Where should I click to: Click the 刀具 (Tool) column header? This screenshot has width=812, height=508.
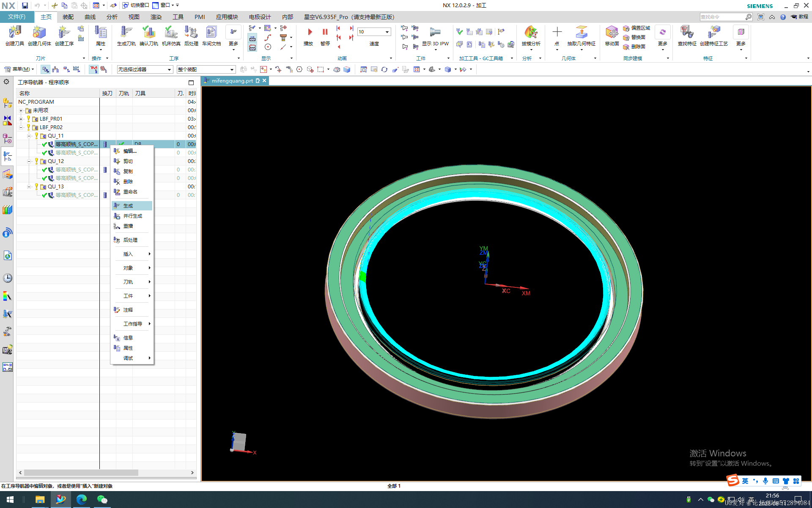(154, 93)
